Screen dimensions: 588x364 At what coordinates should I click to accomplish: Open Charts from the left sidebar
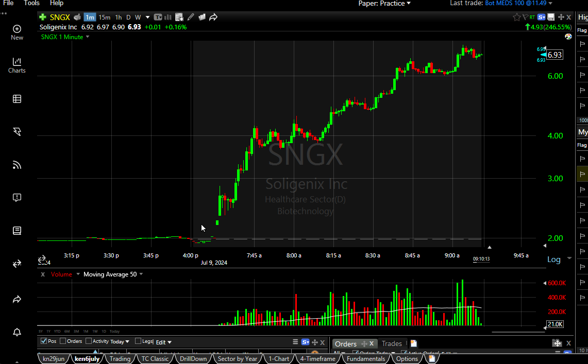[x=17, y=65]
